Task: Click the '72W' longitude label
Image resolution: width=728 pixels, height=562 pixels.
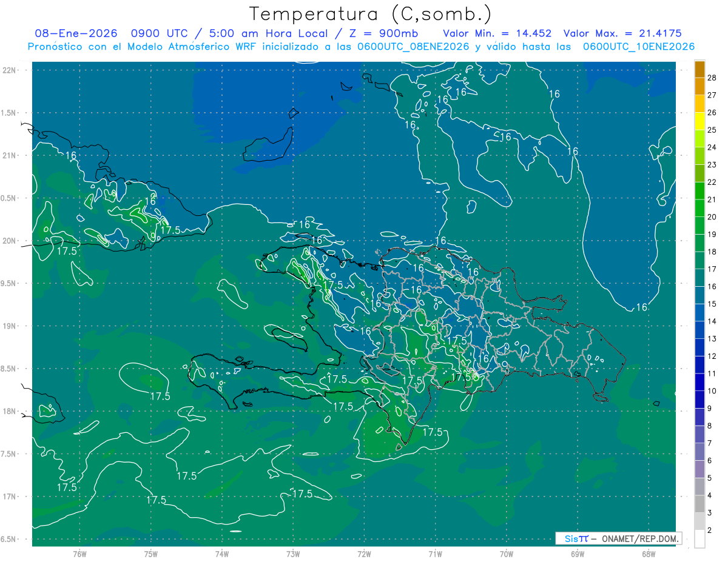Action: pos(364,554)
